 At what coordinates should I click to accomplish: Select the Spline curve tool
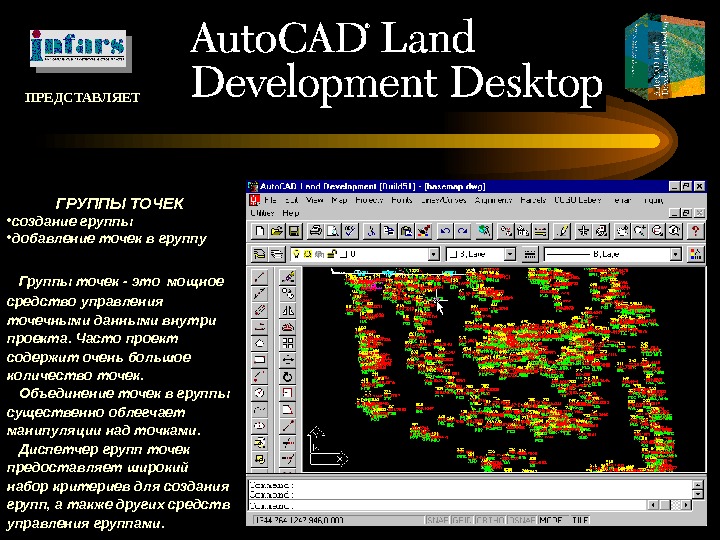tap(260, 409)
